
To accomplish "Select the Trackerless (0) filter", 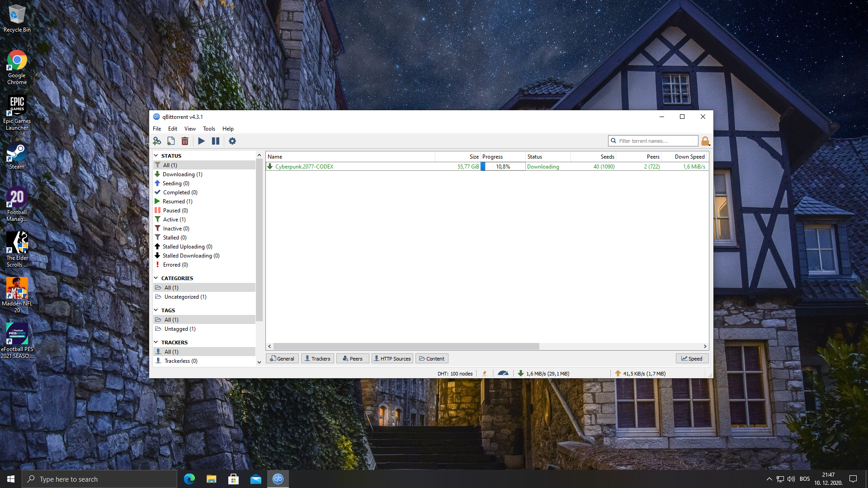I will [204, 361].
